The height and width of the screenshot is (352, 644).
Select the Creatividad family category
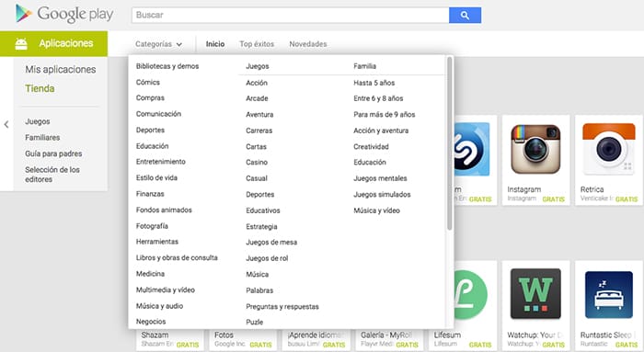point(371,146)
